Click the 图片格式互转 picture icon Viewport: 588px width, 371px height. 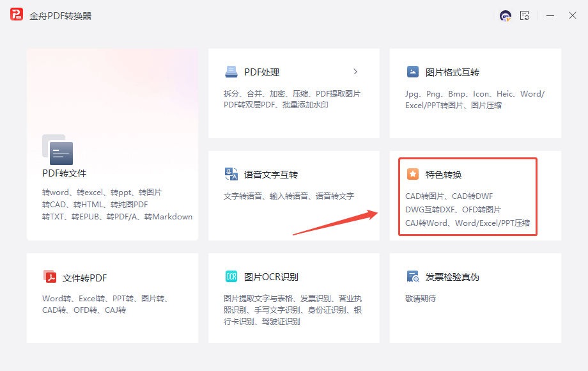(x=412, y=72)
